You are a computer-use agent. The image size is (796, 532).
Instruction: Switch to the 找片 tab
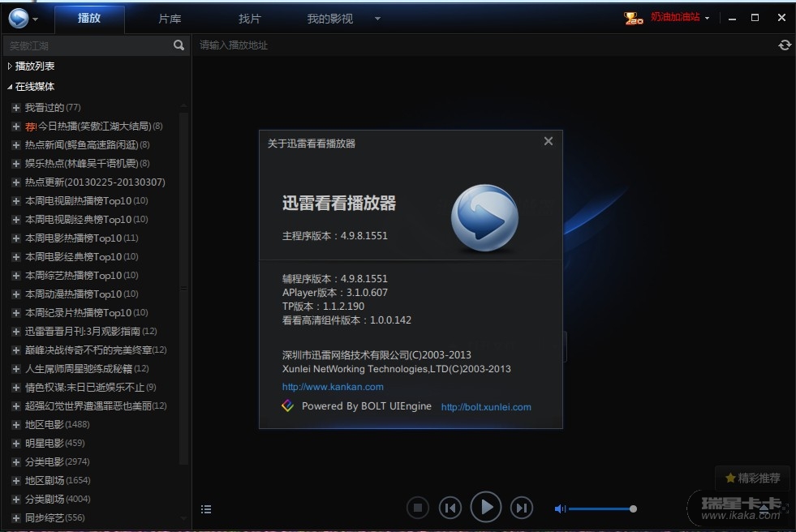250,19
